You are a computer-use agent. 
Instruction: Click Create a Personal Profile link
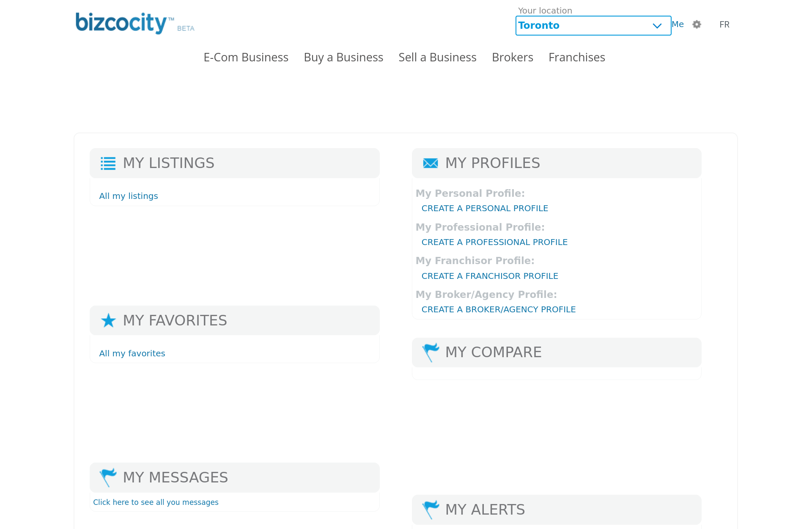tap(484, 208)
